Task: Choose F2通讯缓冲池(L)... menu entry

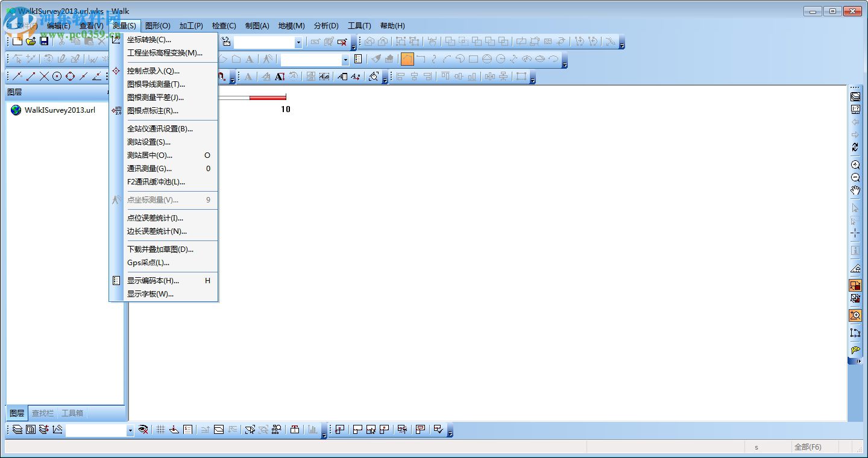Action: [163, 182]
